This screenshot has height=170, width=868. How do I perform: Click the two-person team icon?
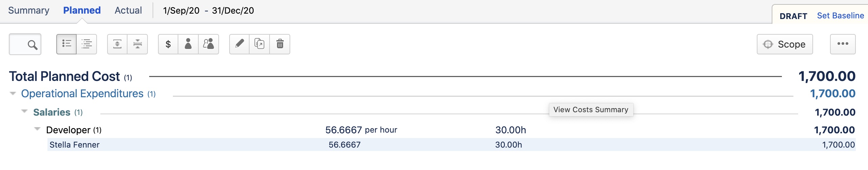(x=209, y=44)
